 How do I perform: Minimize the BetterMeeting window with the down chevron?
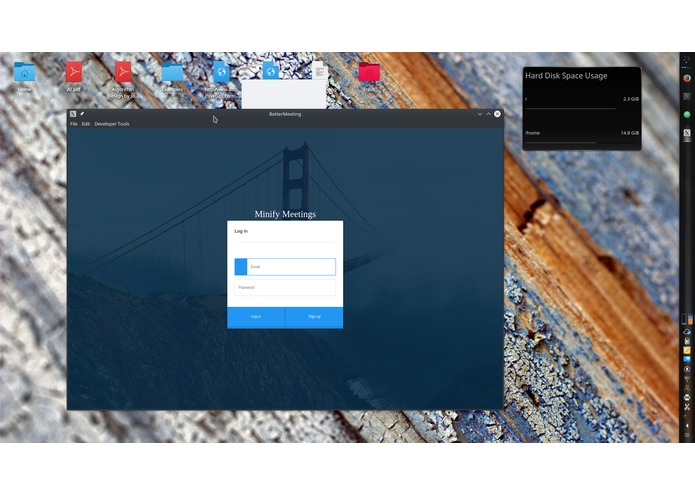pos(480,114)
